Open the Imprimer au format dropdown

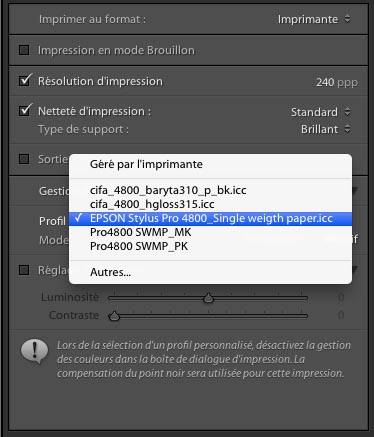coord(314,19)
